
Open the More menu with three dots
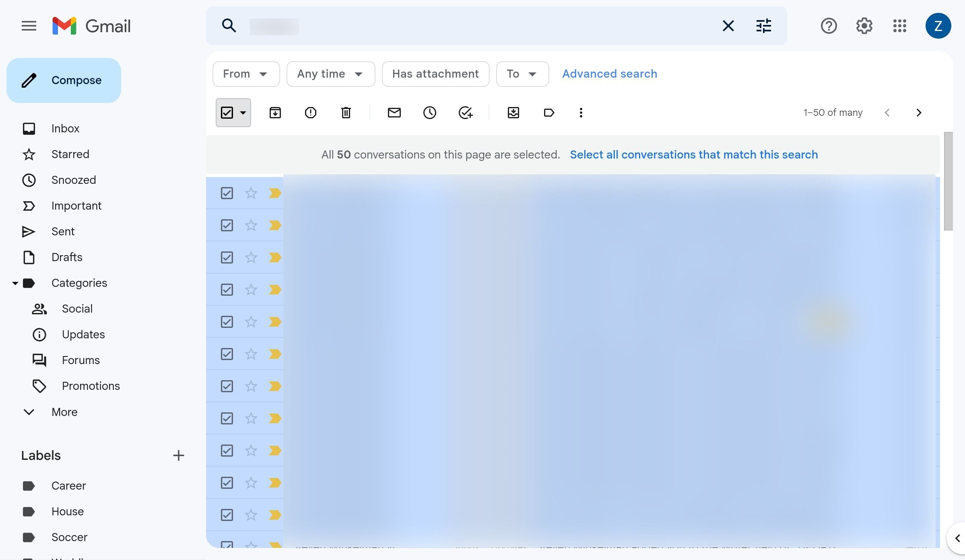point(579,112)
